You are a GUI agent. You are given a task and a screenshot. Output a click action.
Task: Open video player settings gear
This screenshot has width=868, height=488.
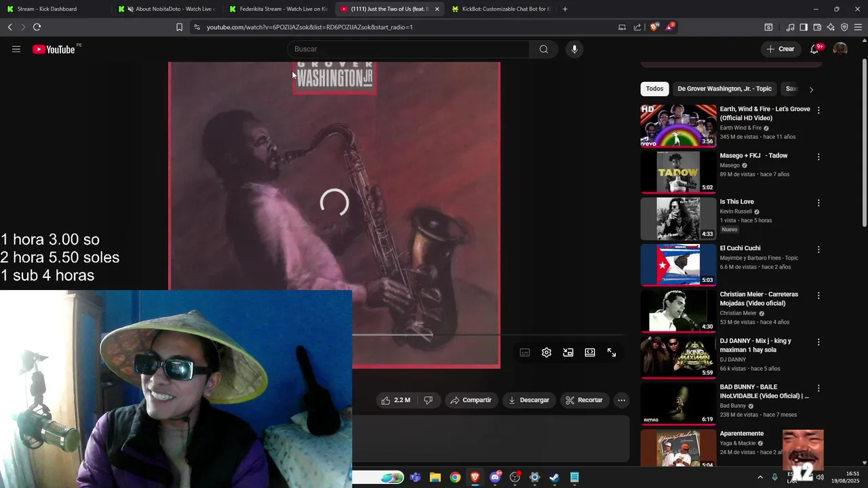(x=547, y=352)
